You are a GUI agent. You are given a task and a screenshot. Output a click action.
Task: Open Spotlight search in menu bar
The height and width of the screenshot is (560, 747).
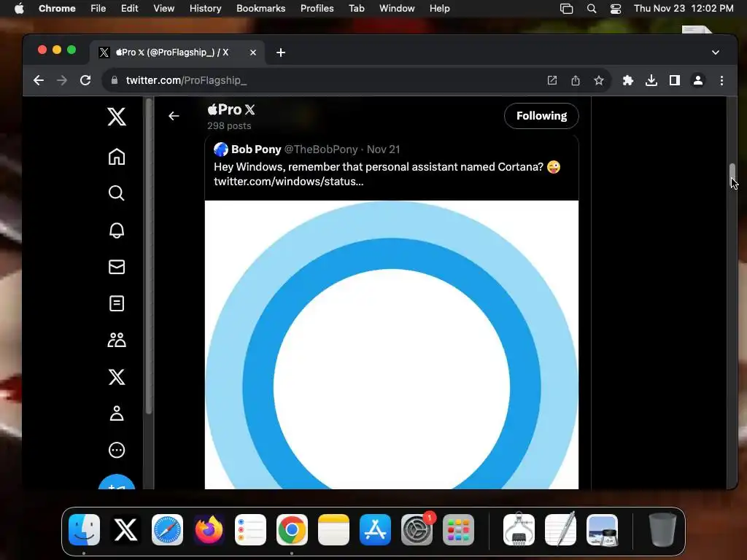point(591,8)
